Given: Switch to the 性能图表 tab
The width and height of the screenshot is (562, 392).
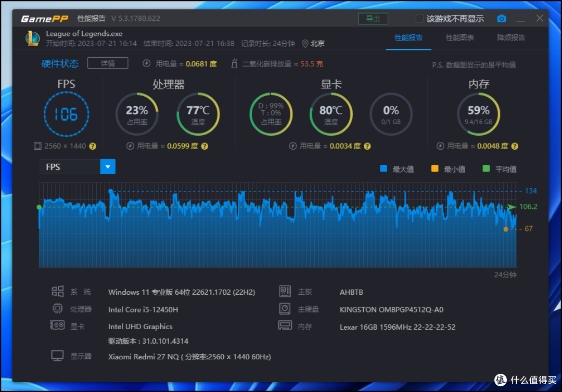Looking at the screenshot, I should point(460,37).
